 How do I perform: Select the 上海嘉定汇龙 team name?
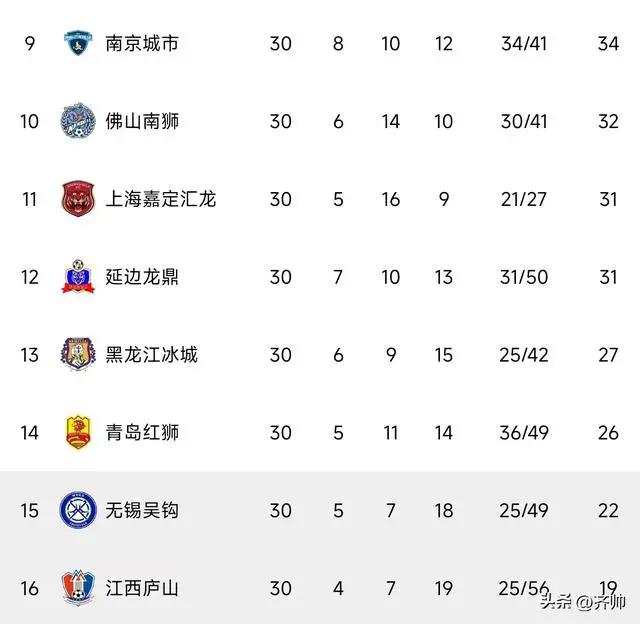(160, 199)
